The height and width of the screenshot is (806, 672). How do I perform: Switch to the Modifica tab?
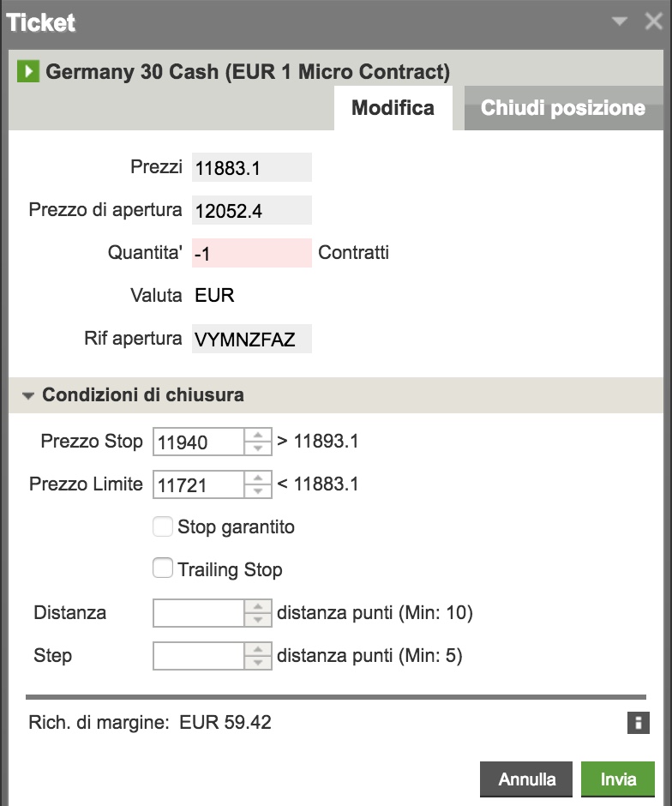click(393, 108)
